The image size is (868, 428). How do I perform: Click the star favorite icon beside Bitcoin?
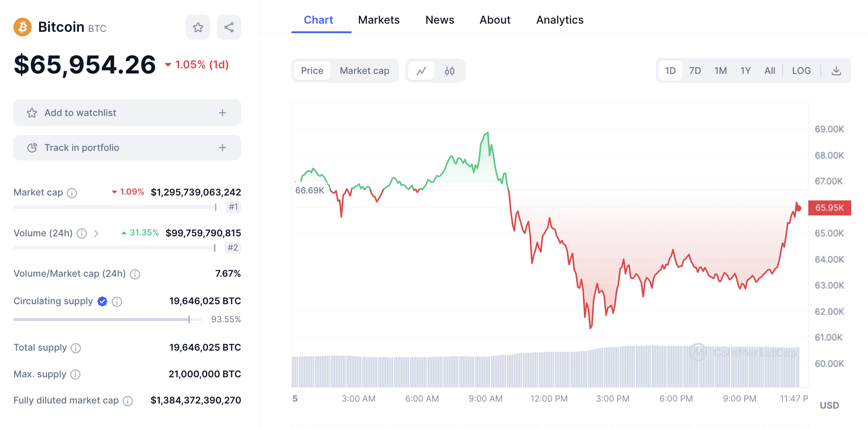198,28
